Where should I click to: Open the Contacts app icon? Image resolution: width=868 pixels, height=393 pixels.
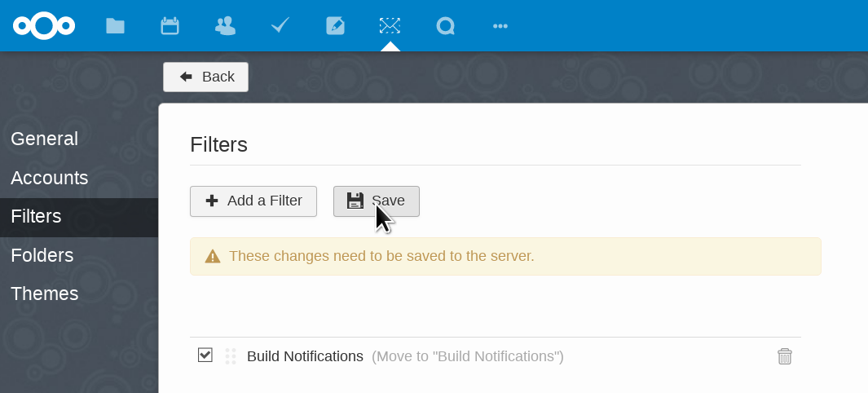point(225,26)
